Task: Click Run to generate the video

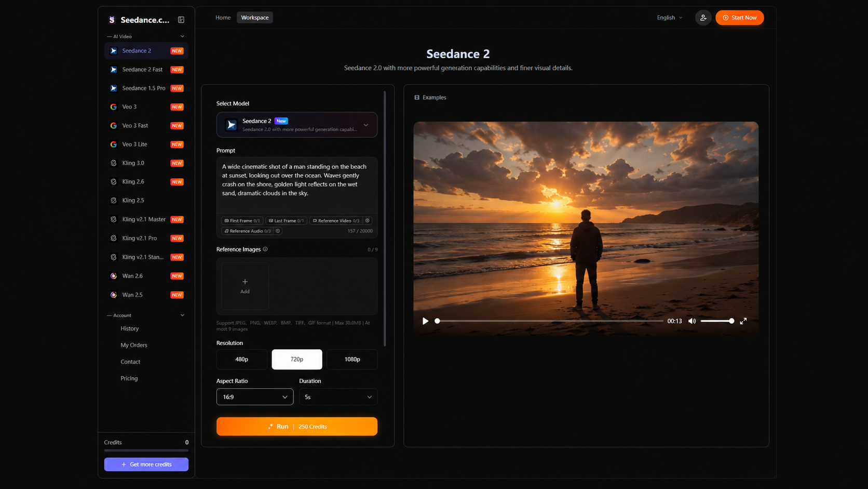Action: tap(297, 427)
